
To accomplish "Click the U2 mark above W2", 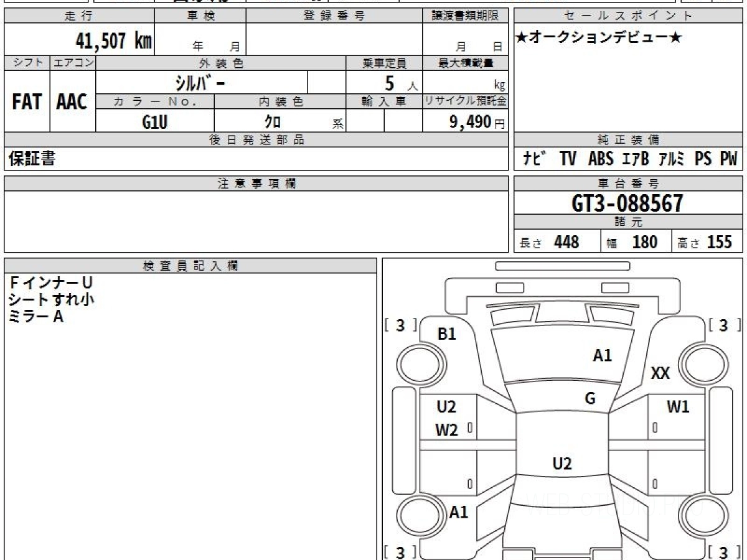I will coord(446,407).
